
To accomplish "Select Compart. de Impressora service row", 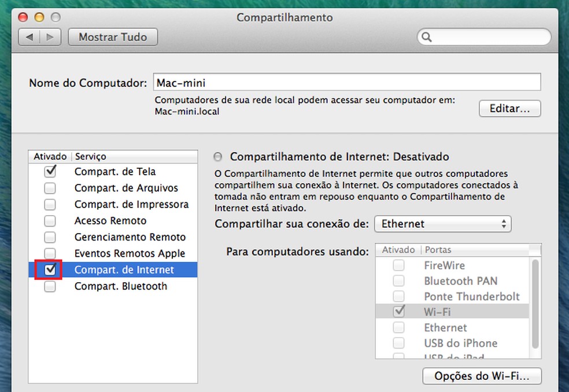I will click(113, 204).
